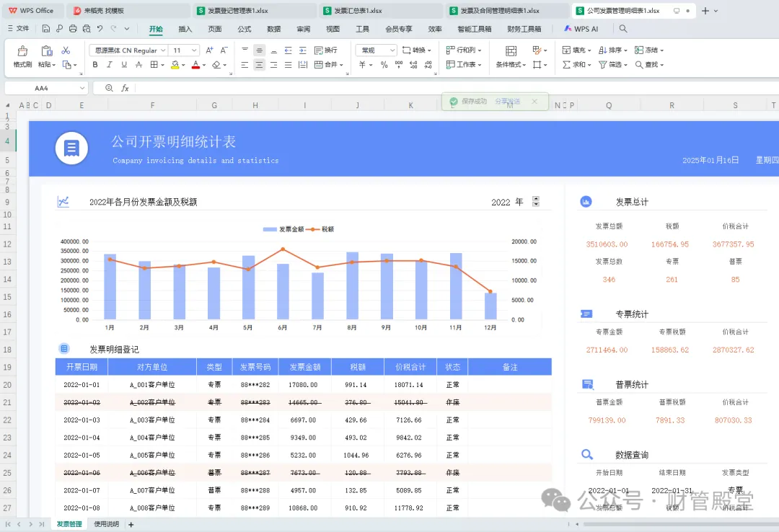Click the year spinner next to 2022 年
Screen dimensions: 779x532
tap(535, 201)
